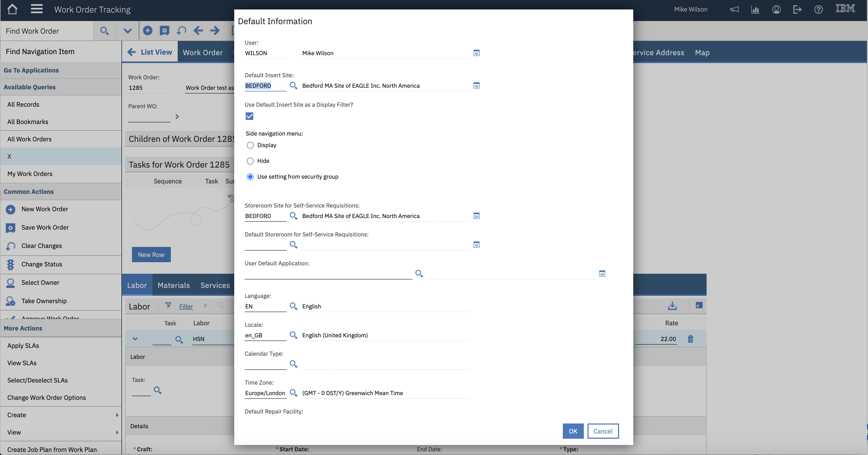Open the Map tab
The height and width of the screenshot is (455, 868).
coord(702,53)
